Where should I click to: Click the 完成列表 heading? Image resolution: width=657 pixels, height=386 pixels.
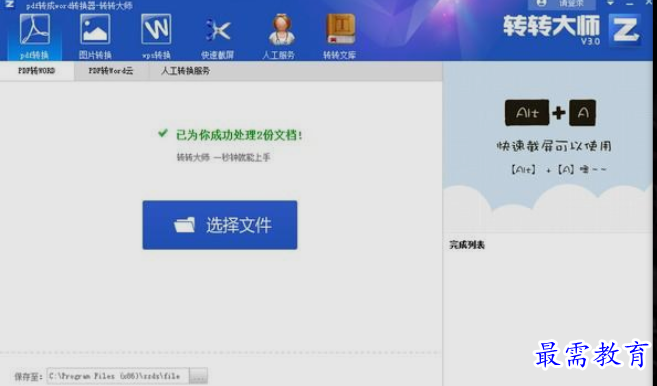(x=467, y=245)
